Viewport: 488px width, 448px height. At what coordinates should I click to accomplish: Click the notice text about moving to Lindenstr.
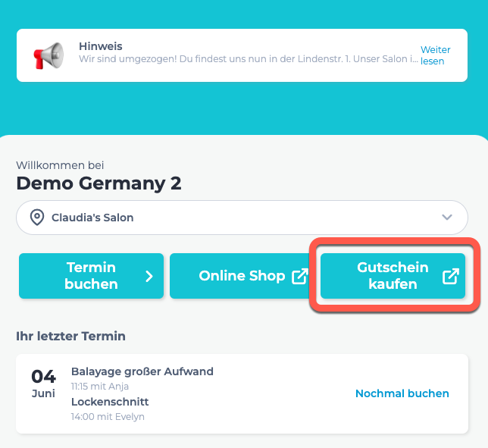pyautogui.click(x=248, y=59)
